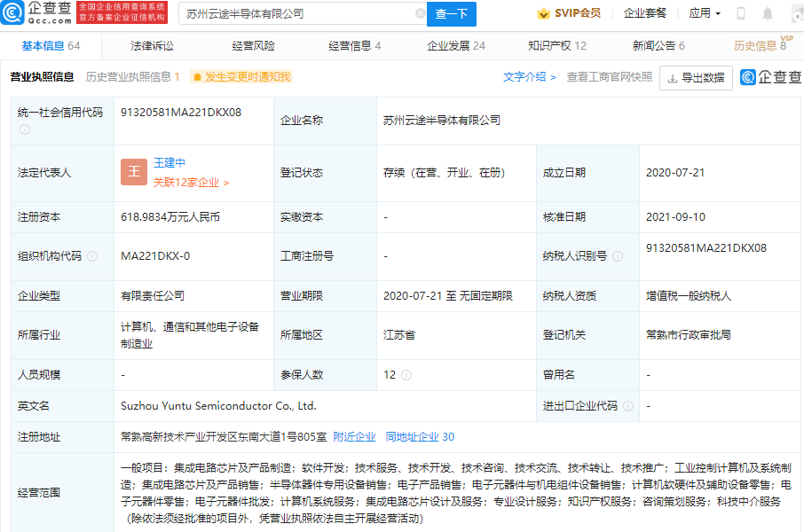Screen dimensions: 804x532
Task: Click the 企查查 logo in the header
Action: coord(37,12)
